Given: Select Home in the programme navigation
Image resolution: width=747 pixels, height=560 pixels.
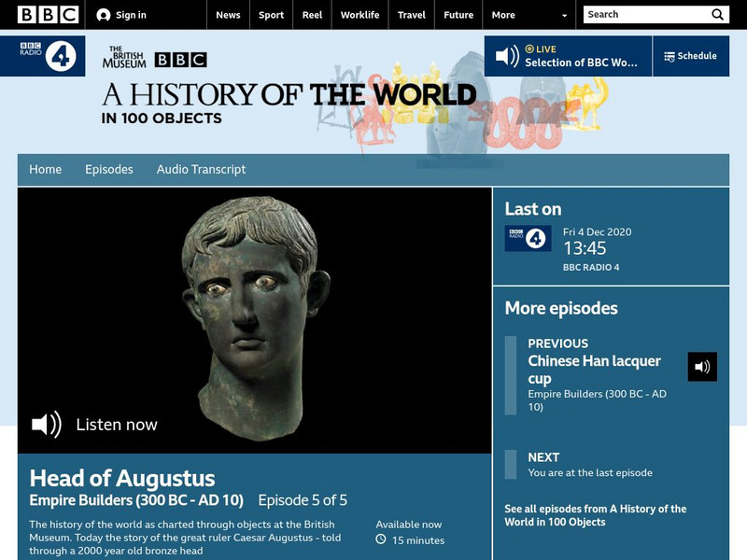Looking at the screenshot, I should click(x=47, y=170).
